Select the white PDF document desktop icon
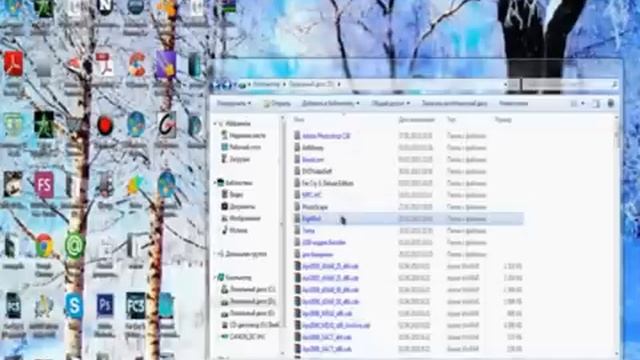Image resolution: width=640 pixels, height=360 pixels. coord(105,64)
